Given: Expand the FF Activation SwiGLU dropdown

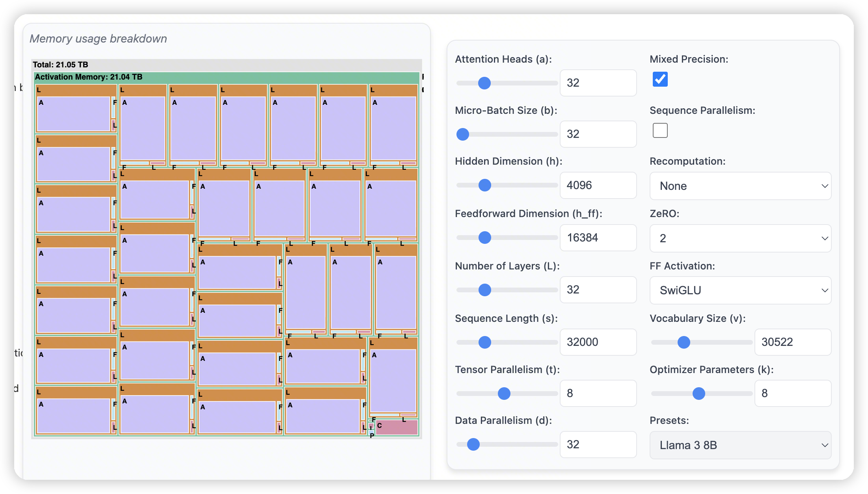Looking at the screenshot, I should (740, 290).
